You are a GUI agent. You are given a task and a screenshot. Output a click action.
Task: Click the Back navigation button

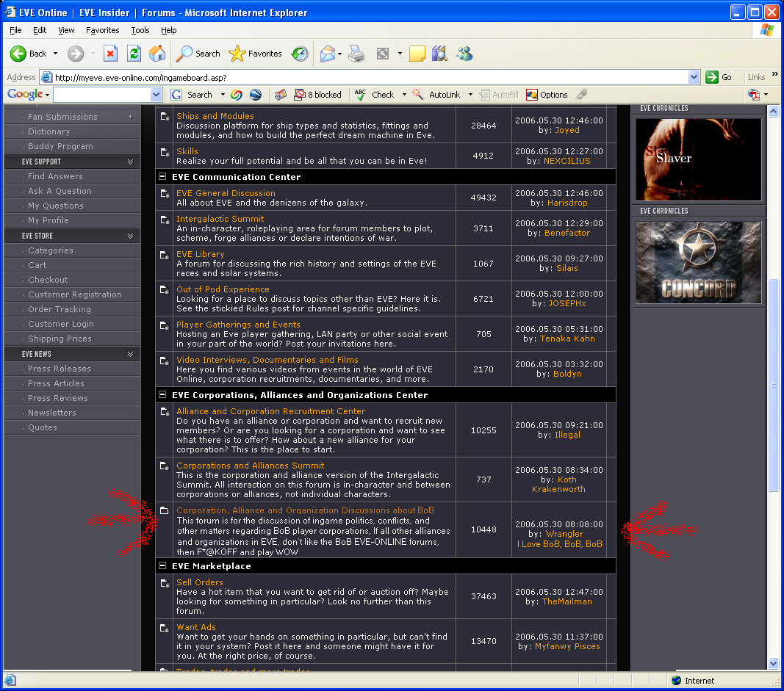pyautogui.click(x=28, y=54)
